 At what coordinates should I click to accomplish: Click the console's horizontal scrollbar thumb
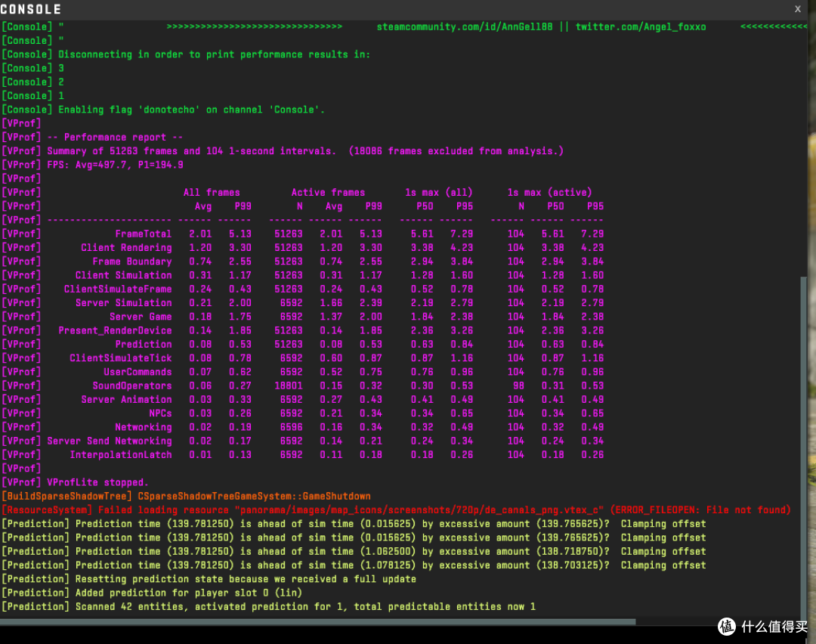click(x=317, y=621)
